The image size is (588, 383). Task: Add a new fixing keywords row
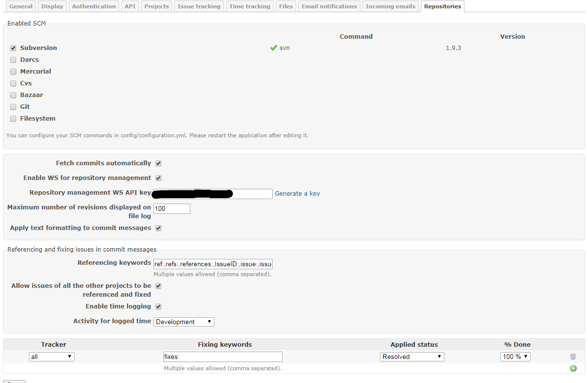pos(573,368)
